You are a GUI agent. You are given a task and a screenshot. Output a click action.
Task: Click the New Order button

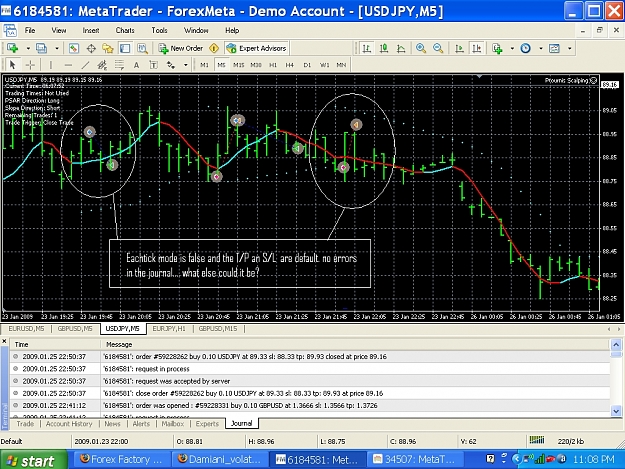181,48
